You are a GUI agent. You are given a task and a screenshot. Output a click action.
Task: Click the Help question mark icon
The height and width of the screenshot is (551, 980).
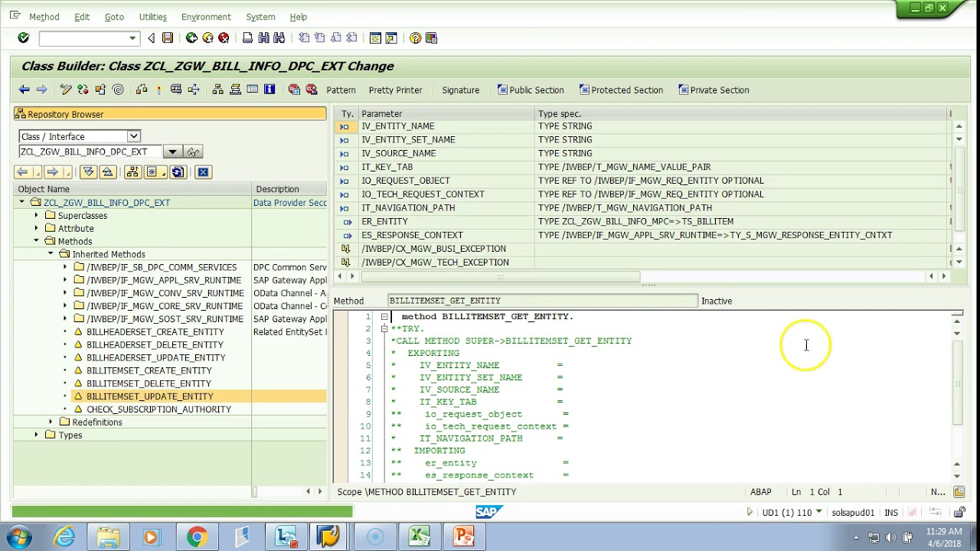[x=415, y=37]
